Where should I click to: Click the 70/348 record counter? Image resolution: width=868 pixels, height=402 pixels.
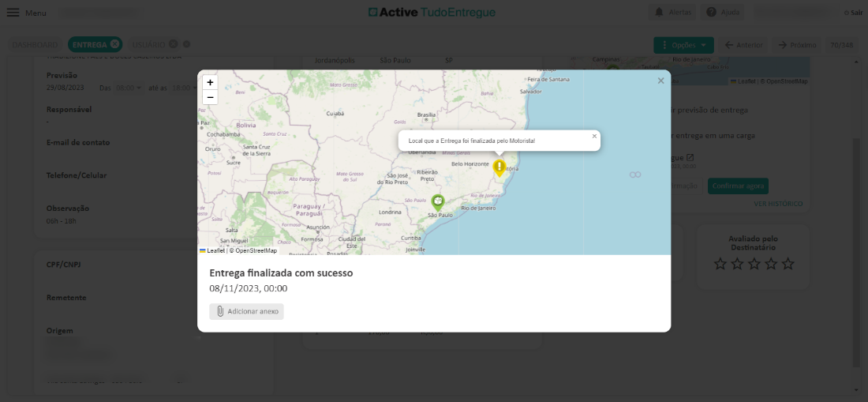(841, 45)
